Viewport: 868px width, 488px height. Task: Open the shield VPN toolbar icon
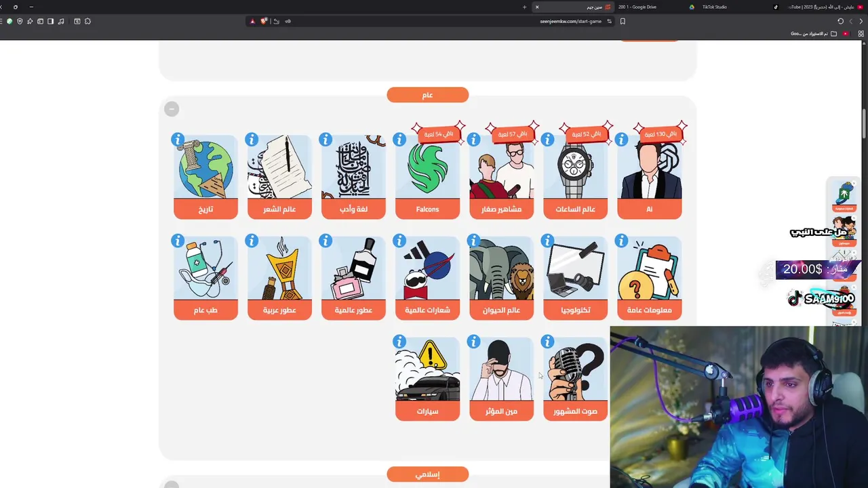pyautogui.click(x=20, y=21)
